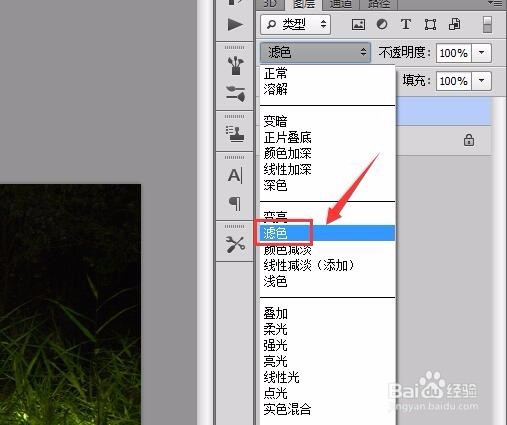Select blend mode 强光

coord(327,346)
